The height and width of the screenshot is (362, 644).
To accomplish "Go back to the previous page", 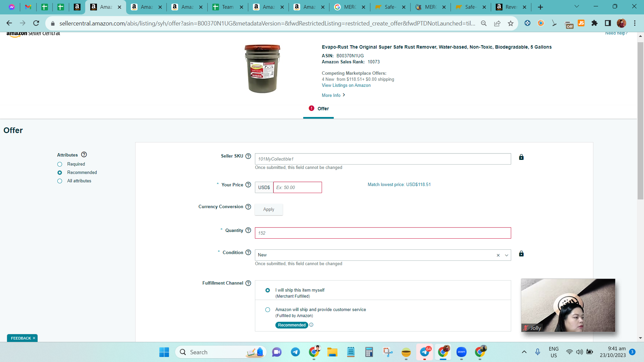I will tap(9, 23).
